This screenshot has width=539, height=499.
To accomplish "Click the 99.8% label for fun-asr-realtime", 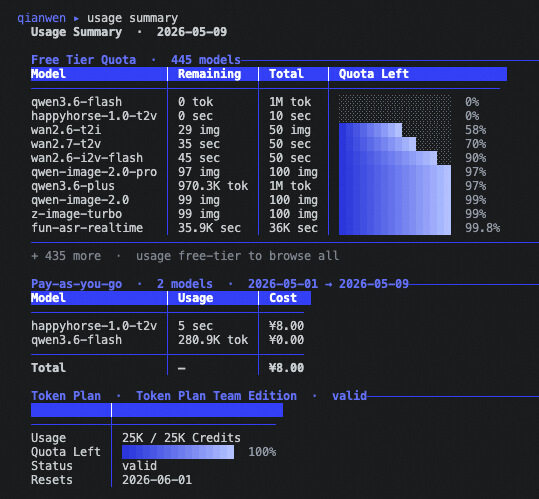I will 482,228.
